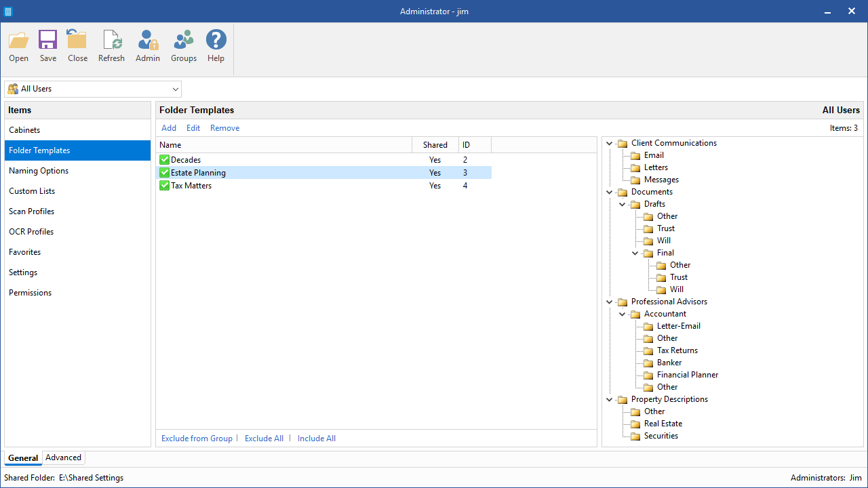
Task: Click Exclude from Group link
Action: [197, 439]
